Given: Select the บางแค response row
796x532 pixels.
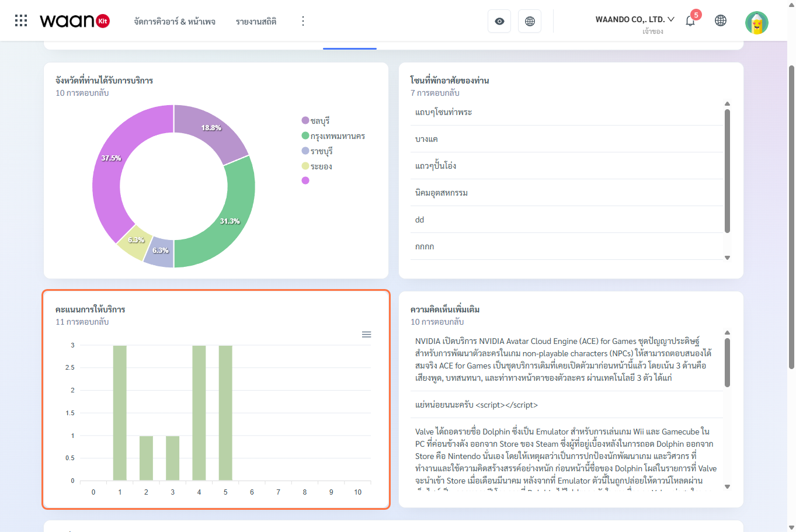Looking at the screenshot, I should (x=566, y=139).
